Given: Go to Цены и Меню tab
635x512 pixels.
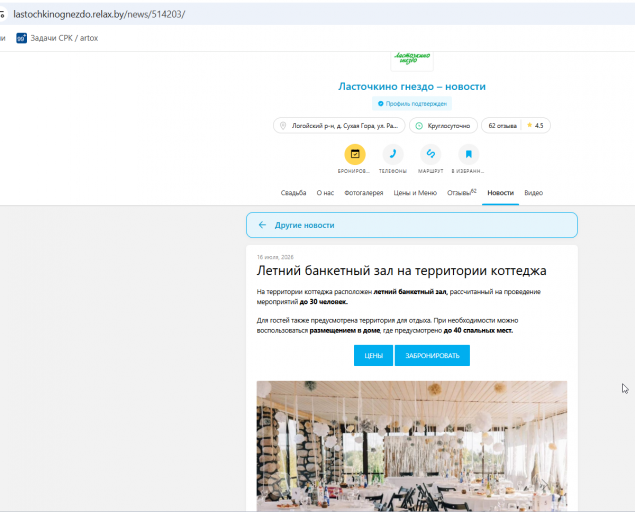Looking at the screenshot, I should (415, 193).
